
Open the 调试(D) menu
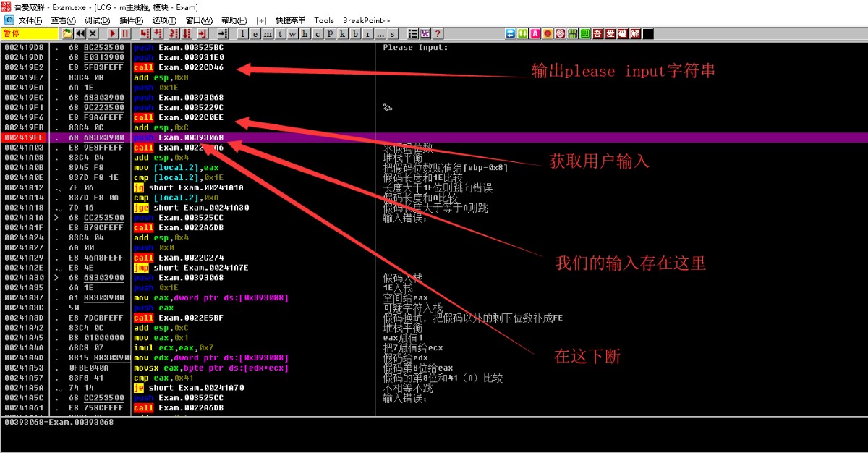[x=97, y=20]
